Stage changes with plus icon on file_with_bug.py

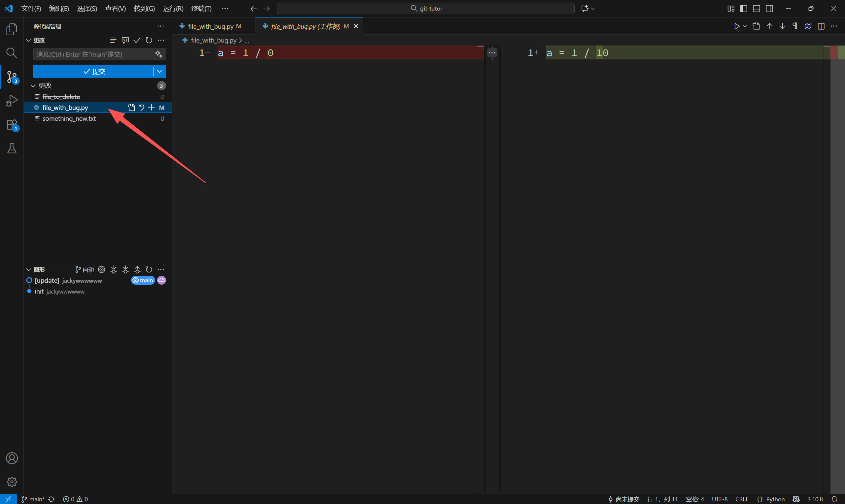click(x=152, y=108)
